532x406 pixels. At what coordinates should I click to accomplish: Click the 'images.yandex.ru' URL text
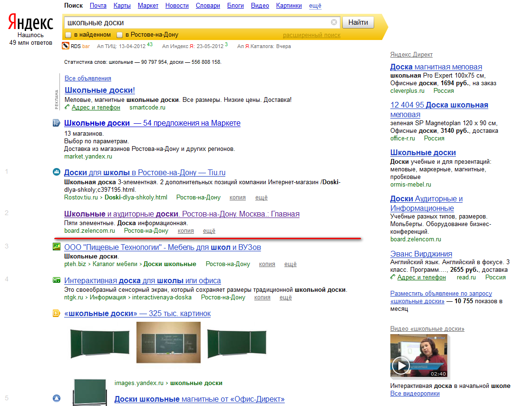coord(139,383)
